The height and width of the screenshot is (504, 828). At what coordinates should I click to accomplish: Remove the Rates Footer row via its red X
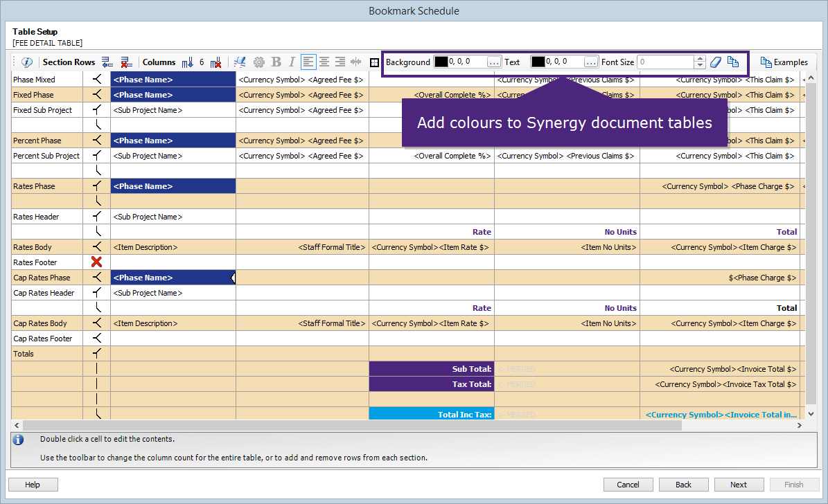pos(98,262)
